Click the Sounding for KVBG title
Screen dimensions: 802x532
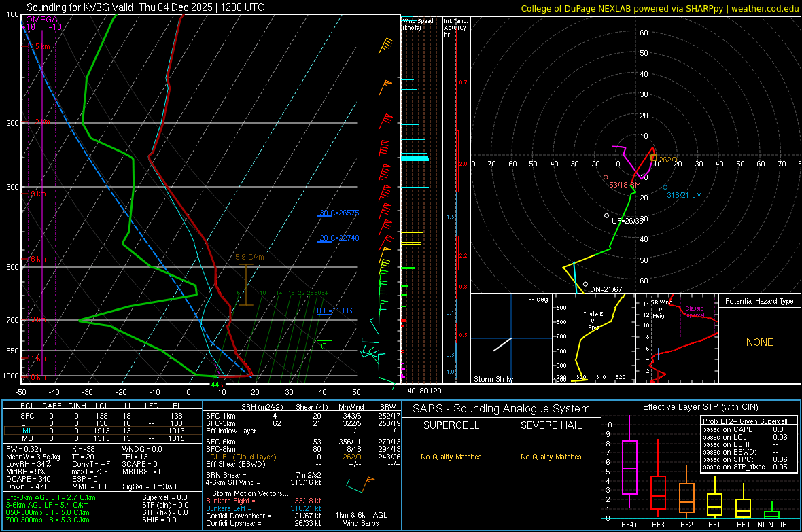pos(145,7)
